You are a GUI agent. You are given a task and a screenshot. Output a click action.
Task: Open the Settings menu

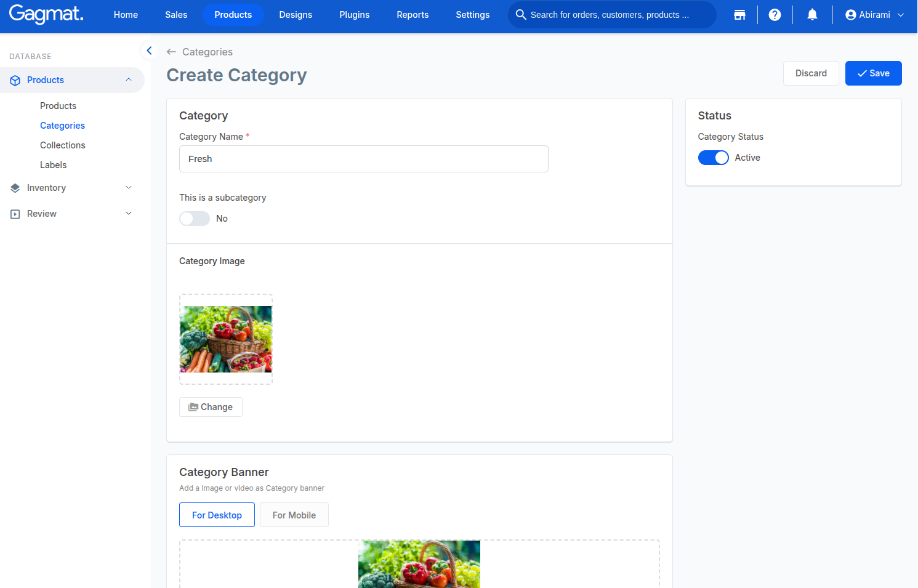[x=473, y=15]
